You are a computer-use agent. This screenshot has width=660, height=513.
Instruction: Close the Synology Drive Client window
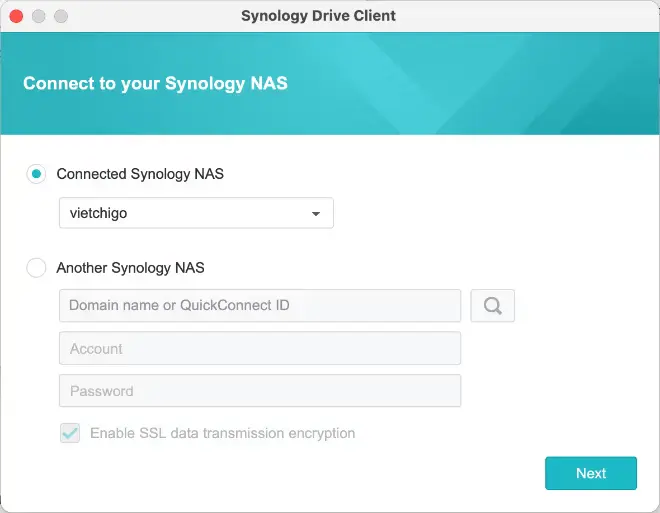pyautogui.click(x=16, y=16)
